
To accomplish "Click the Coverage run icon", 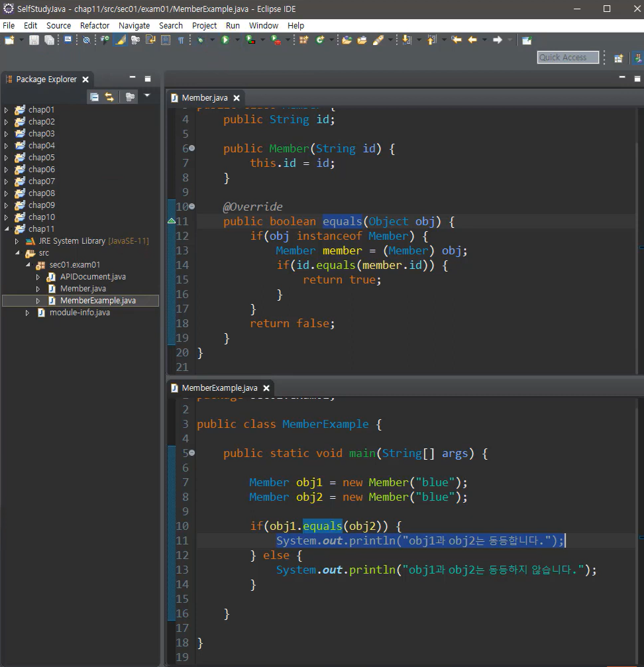I will click(x=251, y=40).
